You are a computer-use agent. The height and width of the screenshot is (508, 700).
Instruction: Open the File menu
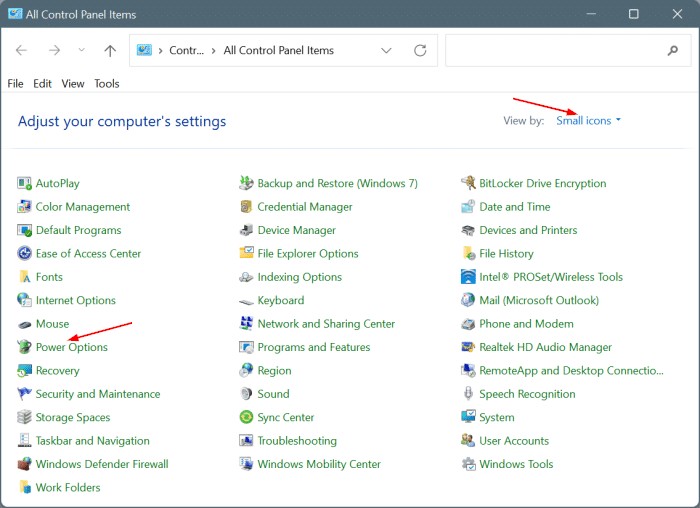[x=15, y=83]
